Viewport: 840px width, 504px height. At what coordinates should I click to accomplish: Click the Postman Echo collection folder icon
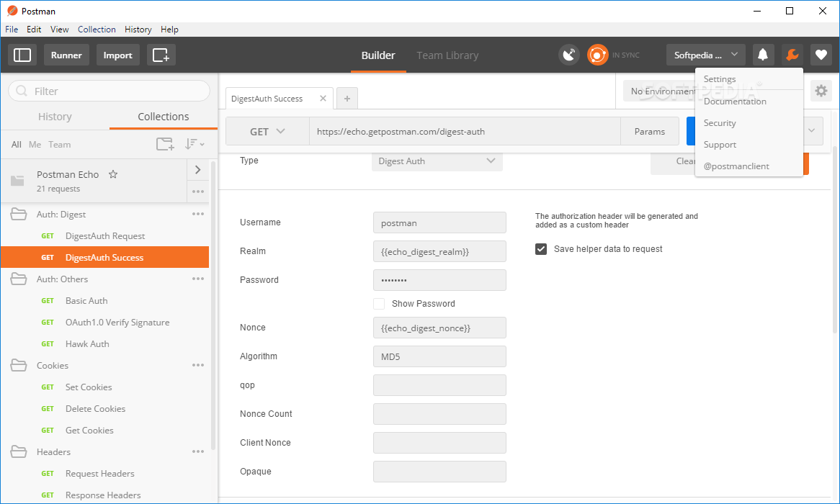coord(18,181)
